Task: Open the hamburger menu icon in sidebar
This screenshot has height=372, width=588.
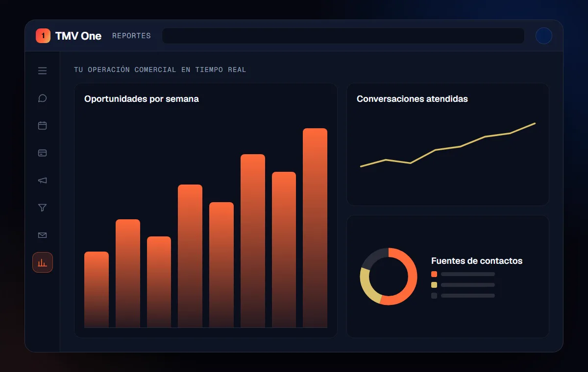Action: click(x=43, y=71)
